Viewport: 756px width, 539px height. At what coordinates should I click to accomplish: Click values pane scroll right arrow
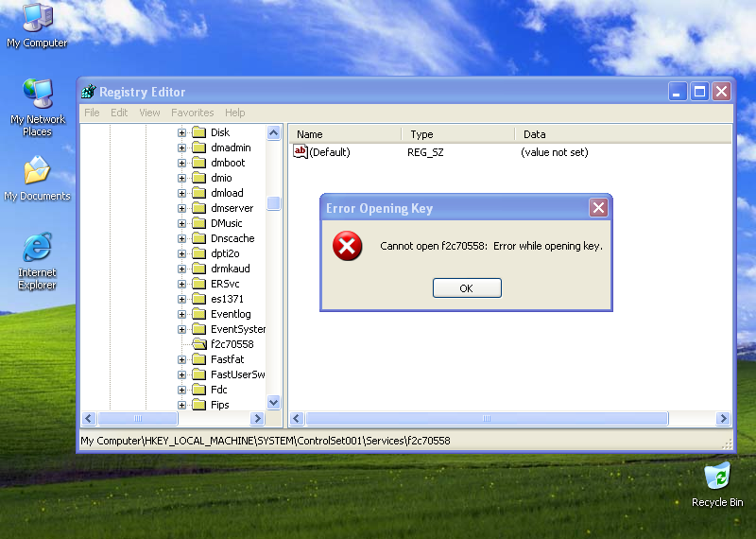pyautogui.click(x=723, y=418)
